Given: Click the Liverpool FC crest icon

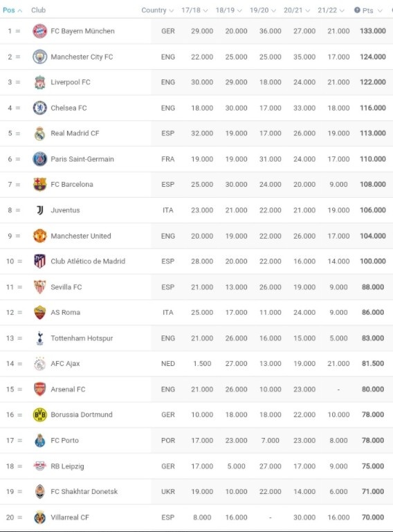Looking at the screenshot, I should click(39, 82).
